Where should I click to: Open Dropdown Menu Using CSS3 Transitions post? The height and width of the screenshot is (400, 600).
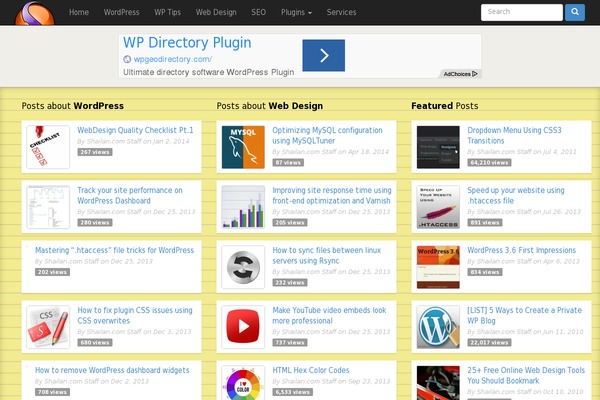coord(514,136)
